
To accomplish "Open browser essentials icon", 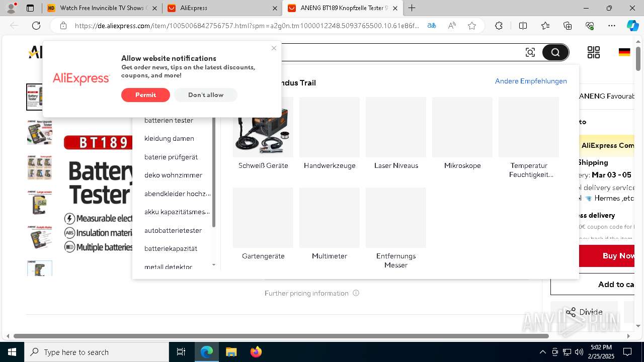I will point(590,26).
